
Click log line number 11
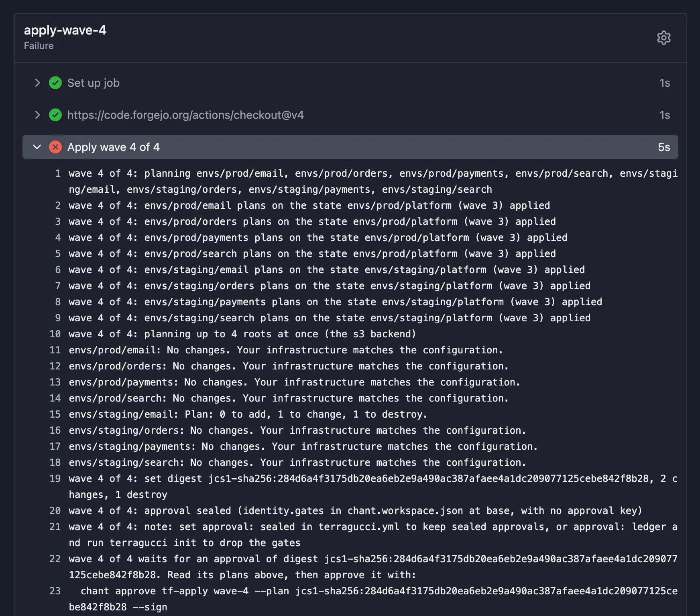(x=55, y=350)
